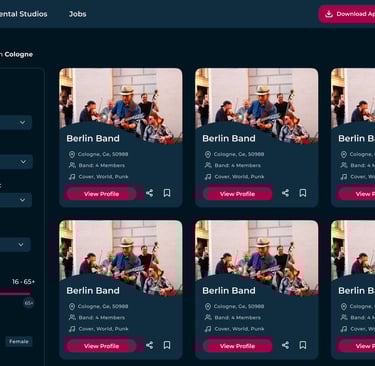Click the Cologne heading text

pos(19,54)
